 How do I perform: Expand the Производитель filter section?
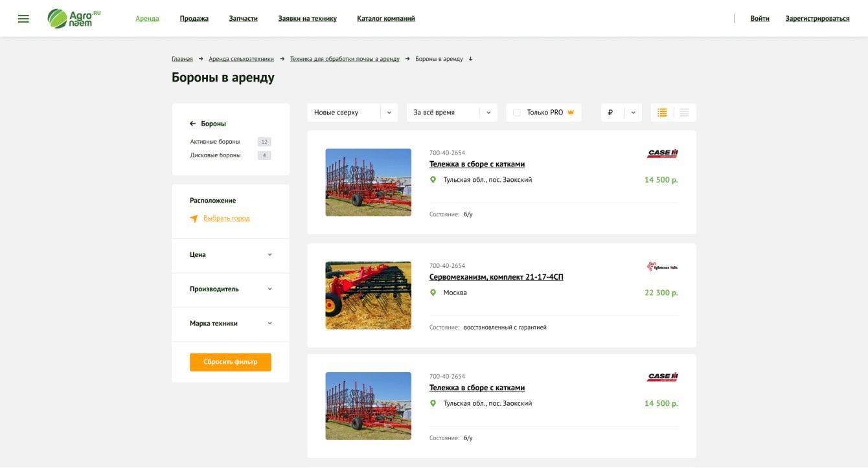click(231, 289)
